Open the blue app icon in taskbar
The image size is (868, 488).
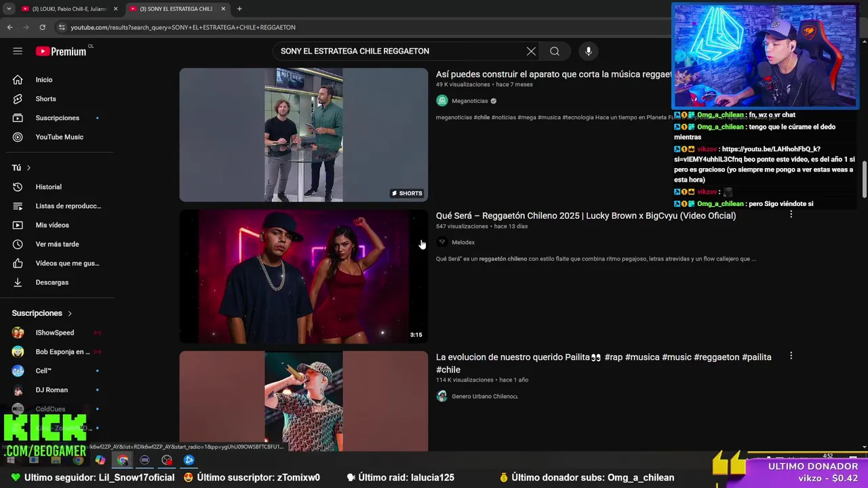(x=189, y=460)
